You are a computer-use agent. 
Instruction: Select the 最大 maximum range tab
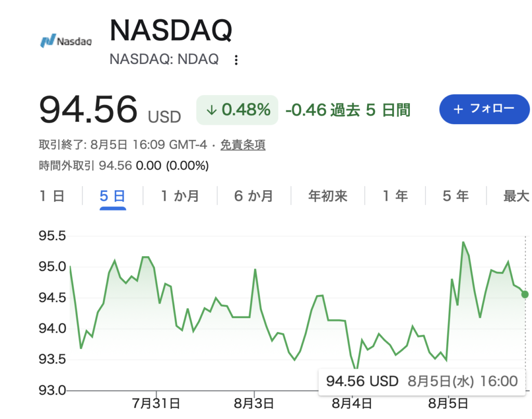click(x=516, y=197)
